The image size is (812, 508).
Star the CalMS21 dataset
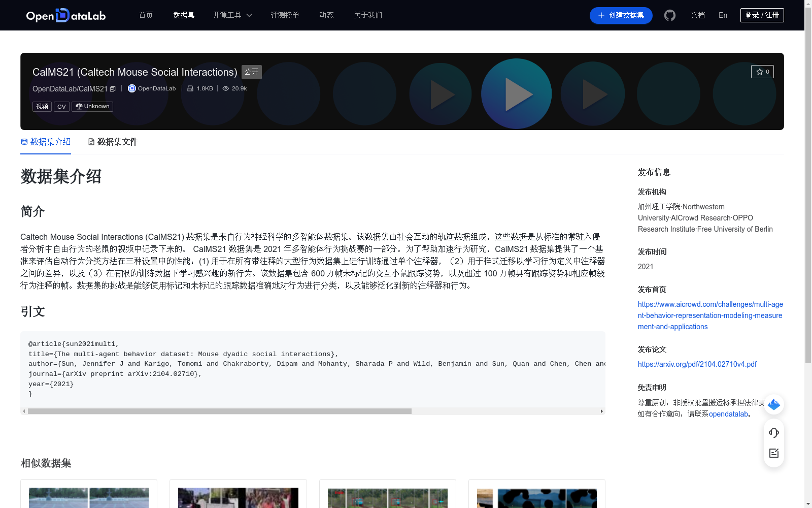click(762, 72)
